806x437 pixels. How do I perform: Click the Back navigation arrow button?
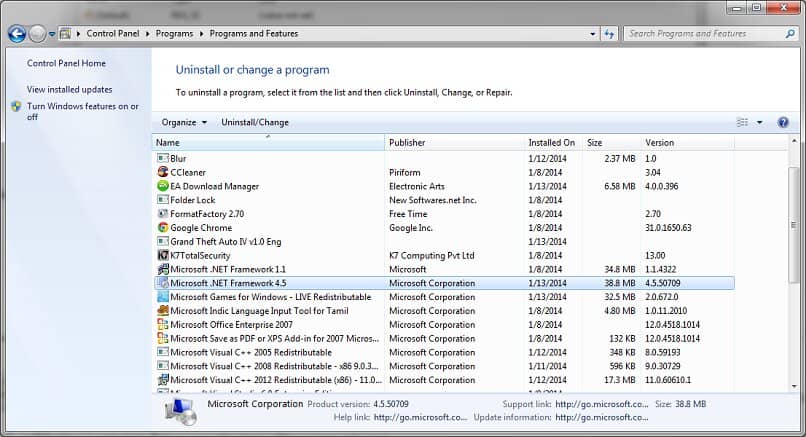click(17, 34)
